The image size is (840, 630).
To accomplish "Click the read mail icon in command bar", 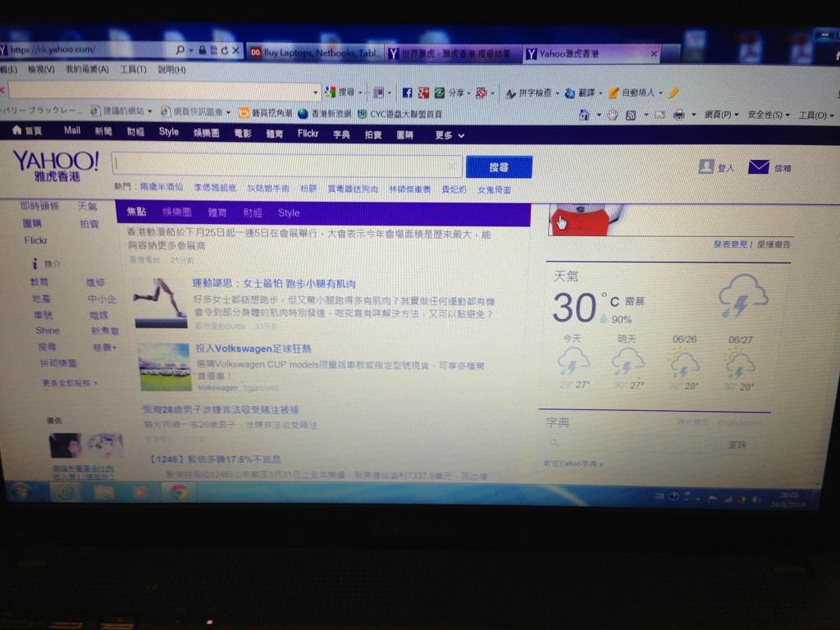I will click(x=660, y=115).
